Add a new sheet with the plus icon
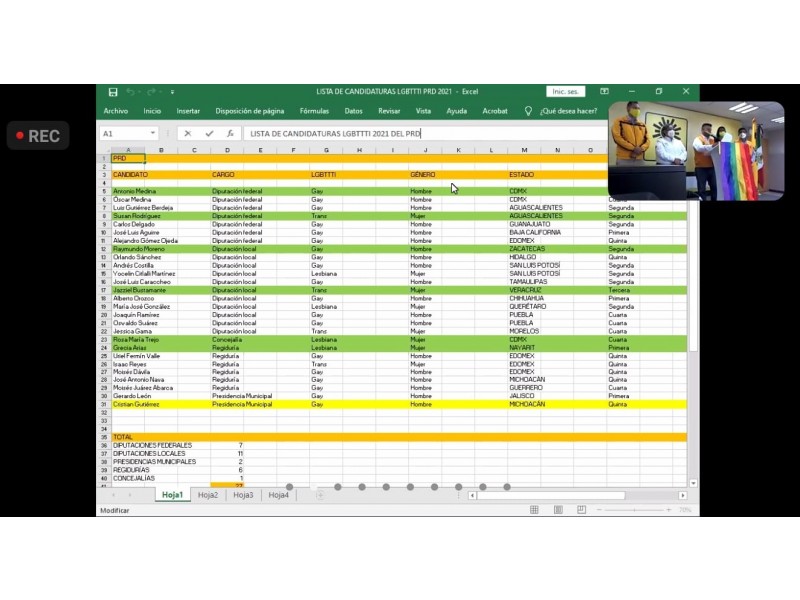This screenshot has width=800, height=600. (320, 495)
